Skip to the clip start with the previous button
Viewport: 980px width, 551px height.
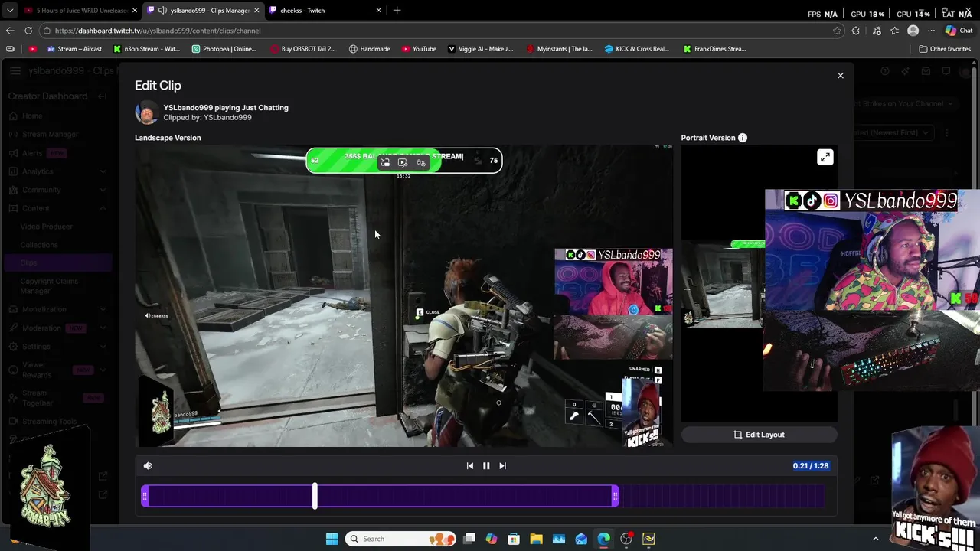point(469,465)
